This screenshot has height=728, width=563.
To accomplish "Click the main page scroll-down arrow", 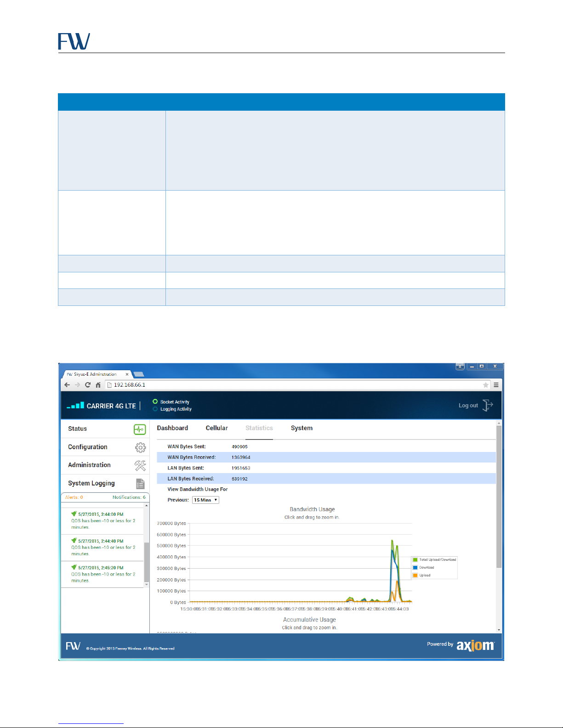I will 499,630.
